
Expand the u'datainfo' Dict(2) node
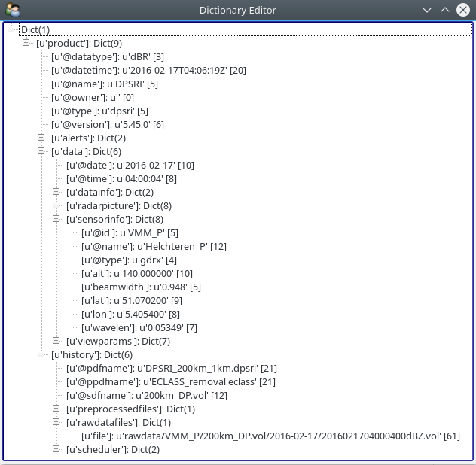[x=56, y=192]
